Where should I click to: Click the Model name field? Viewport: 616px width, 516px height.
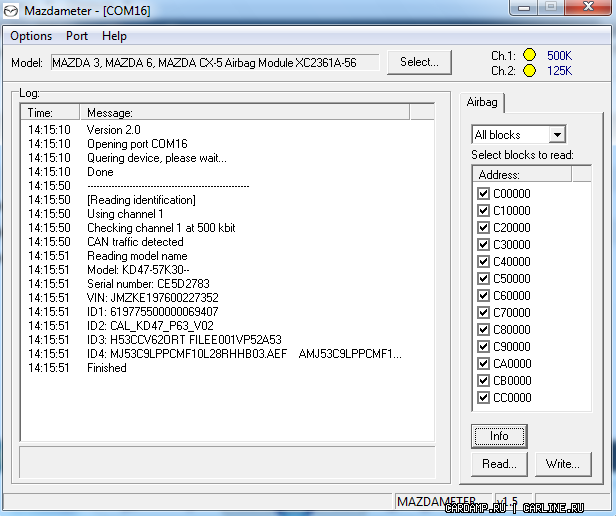click(215, 62)
